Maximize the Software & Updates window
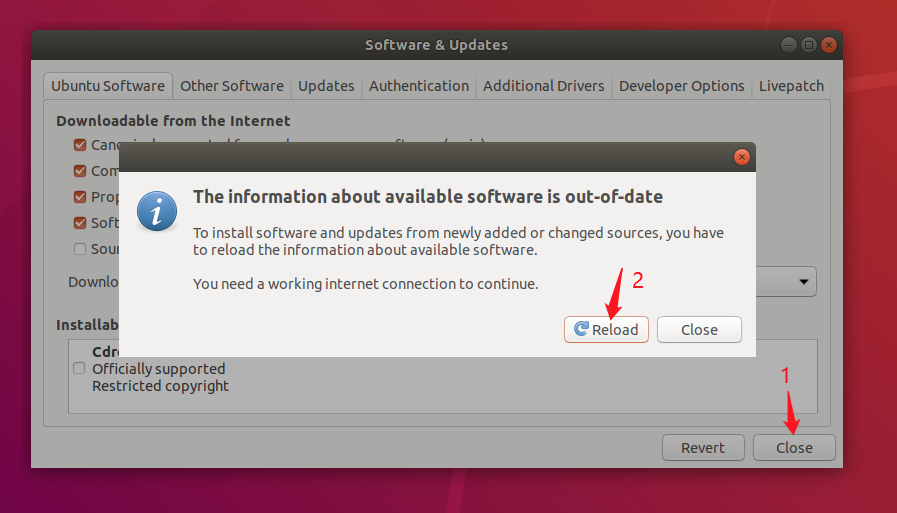Viewport: 897px width, 513px height. tap(808, 45)
